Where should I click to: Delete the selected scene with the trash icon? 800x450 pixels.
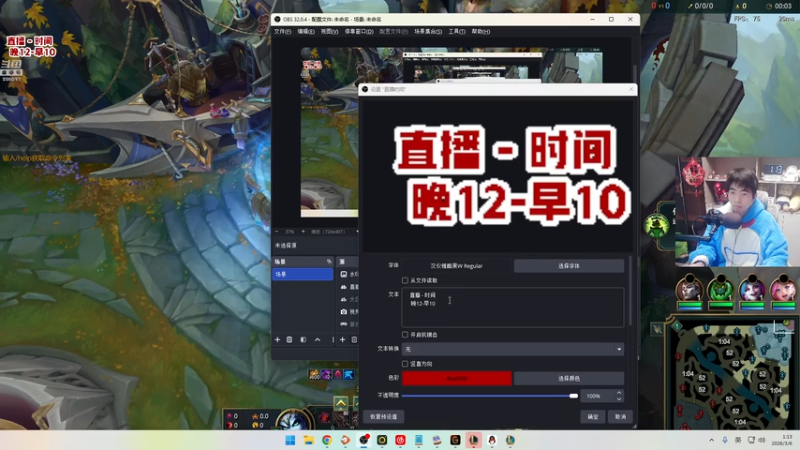(289, 340)
